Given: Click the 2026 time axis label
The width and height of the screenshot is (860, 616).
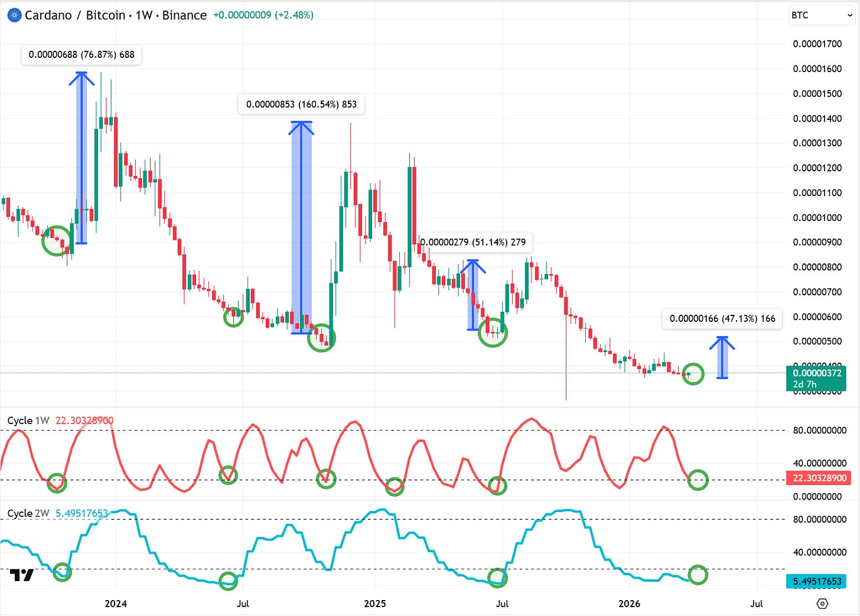Looking at the screenshot, I should (629, 604).
